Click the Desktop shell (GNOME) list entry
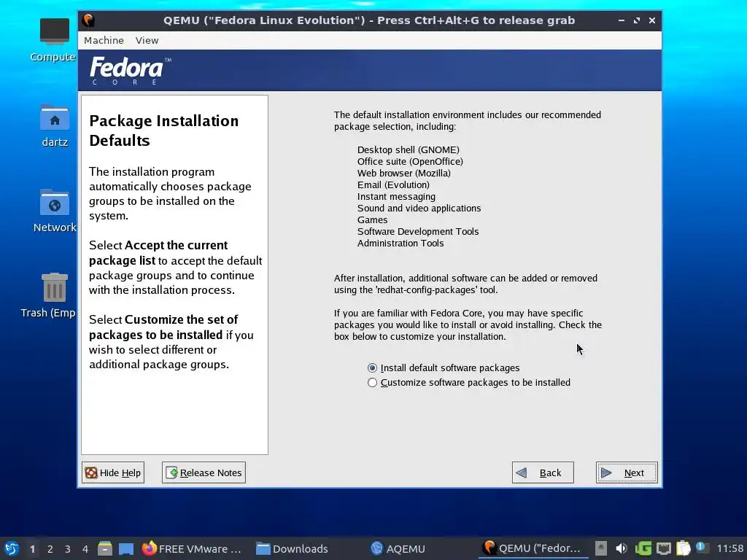Image resolution: width=747 pixels, height=560 pixels. (409, 149)
